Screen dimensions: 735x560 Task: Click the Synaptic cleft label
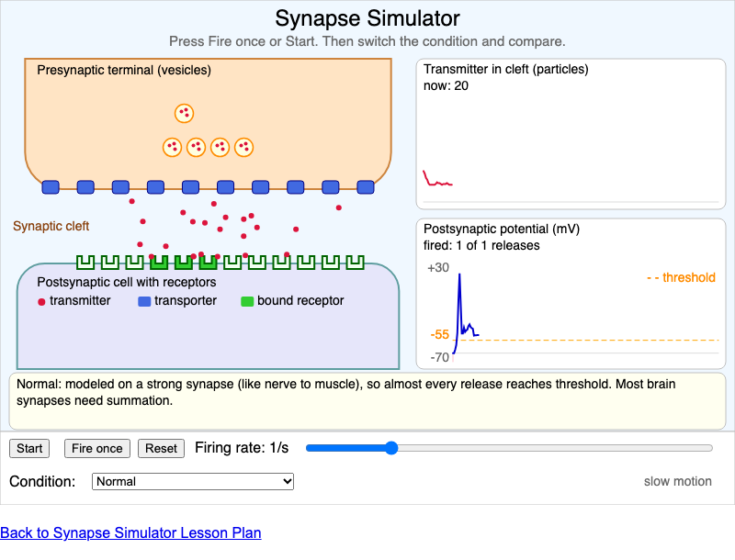(x=51, y=226)
